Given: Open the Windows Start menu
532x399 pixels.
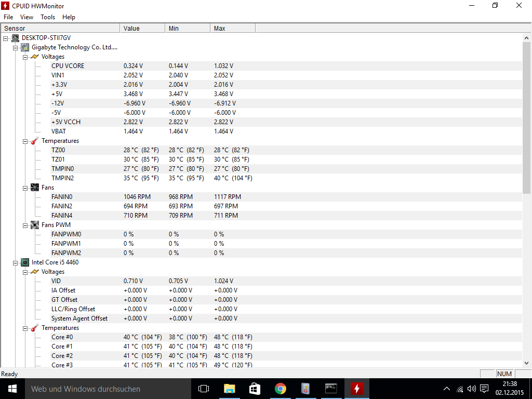Looking at the screenshot, I should pos(12,389).
